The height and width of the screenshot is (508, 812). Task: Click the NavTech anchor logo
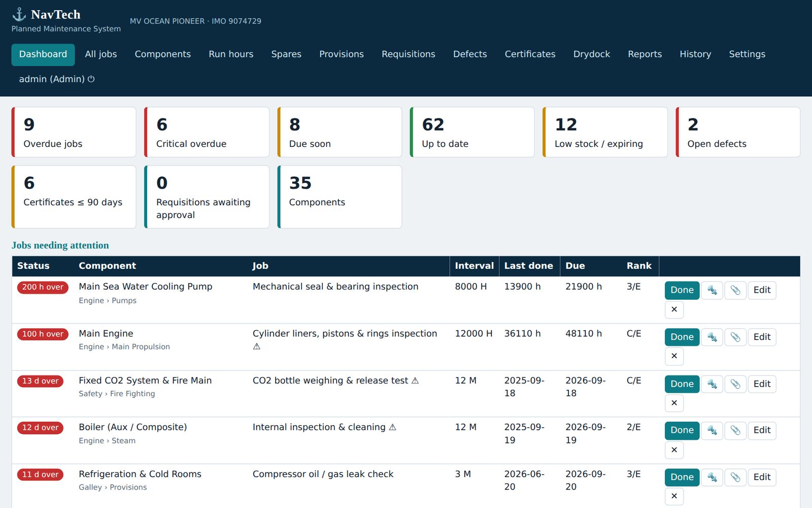tap(19, 14)
